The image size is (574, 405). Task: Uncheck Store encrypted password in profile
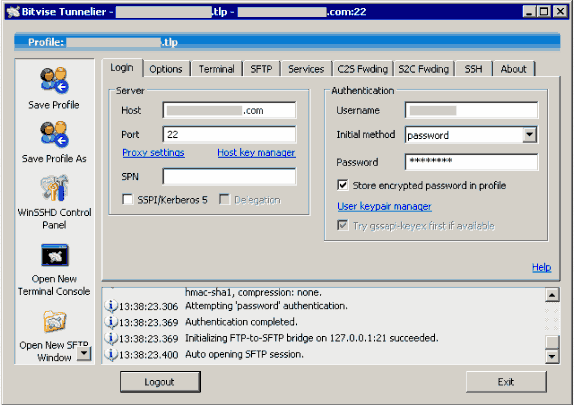[343, 185]
